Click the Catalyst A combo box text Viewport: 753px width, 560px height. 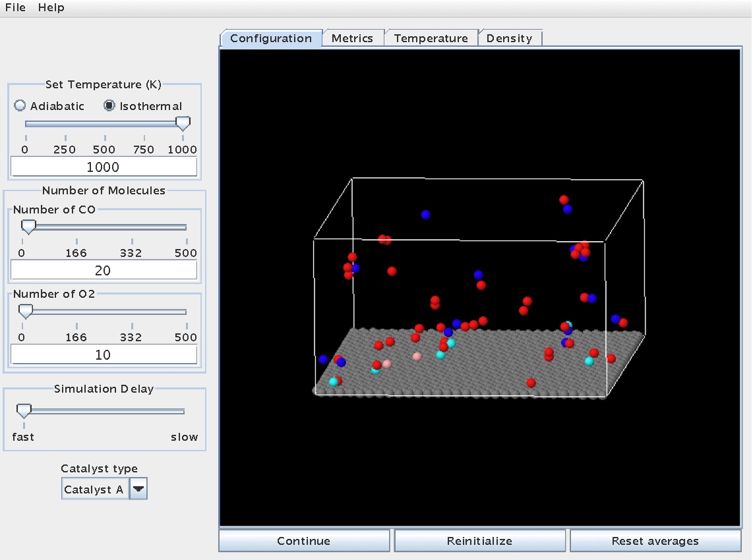(x=95, y=489)
